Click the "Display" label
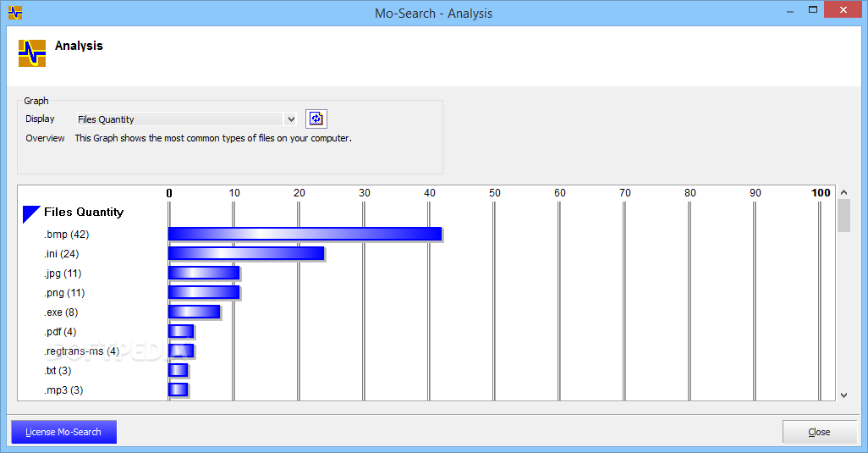Viewport: 868px width, 453px height. [x=40, y=119]
